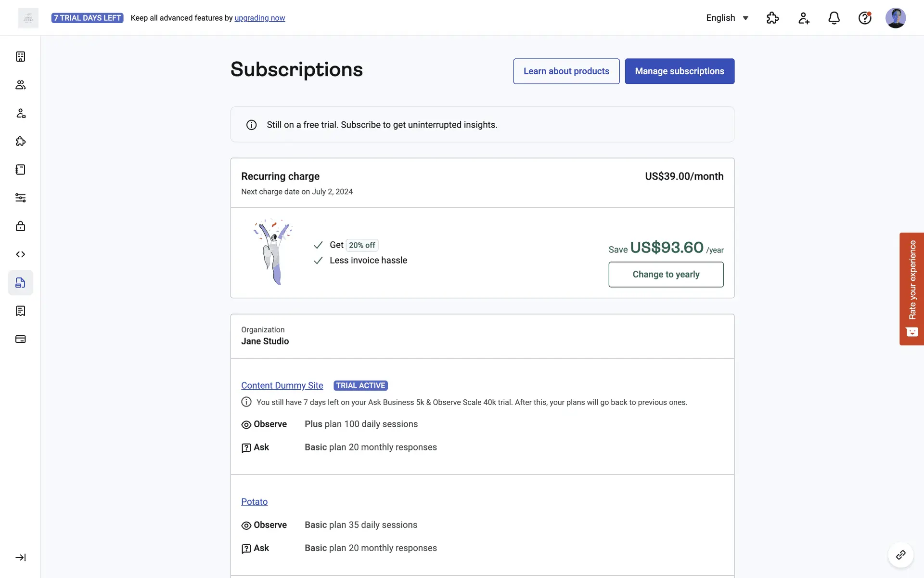Open the code brackets sidebar icon
This screenshot has height=578, width=924.
pos(21,254)
